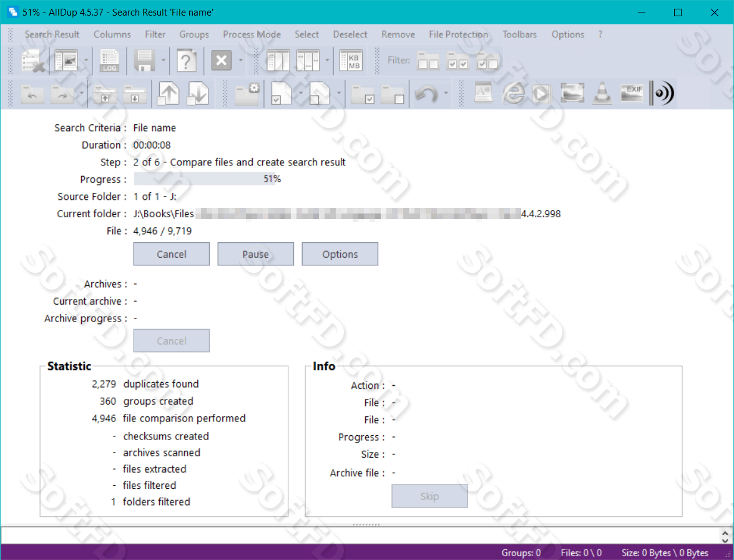Open the Columns menu
The height and width of the screenshot is (560, 734).
[x=112, y=34]
